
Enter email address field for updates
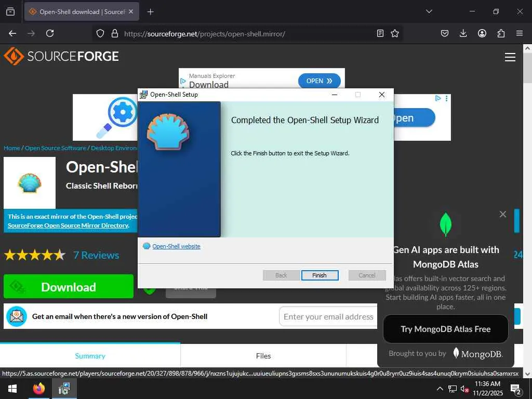[328, 316]
